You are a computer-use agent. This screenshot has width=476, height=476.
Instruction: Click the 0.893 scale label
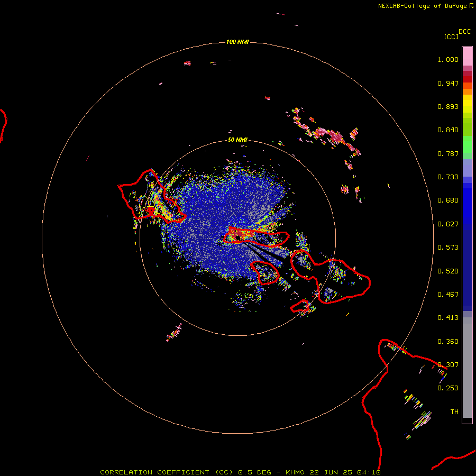click(448, 106)
